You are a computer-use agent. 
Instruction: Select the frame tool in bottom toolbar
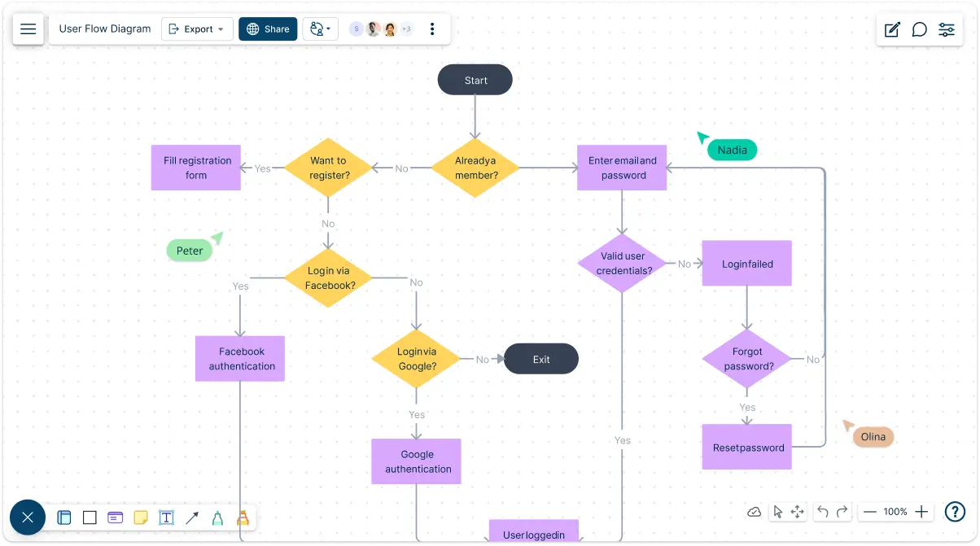[x=64, y=518]
